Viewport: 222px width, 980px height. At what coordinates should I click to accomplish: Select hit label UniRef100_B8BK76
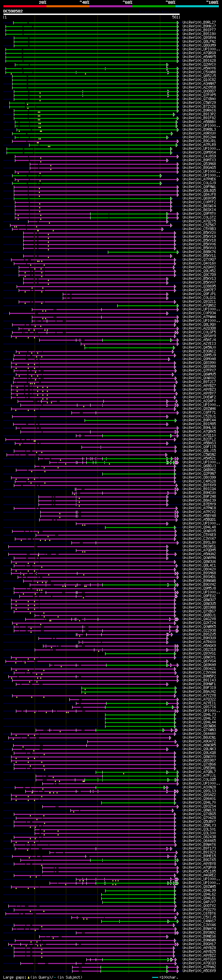pos(199,252)
